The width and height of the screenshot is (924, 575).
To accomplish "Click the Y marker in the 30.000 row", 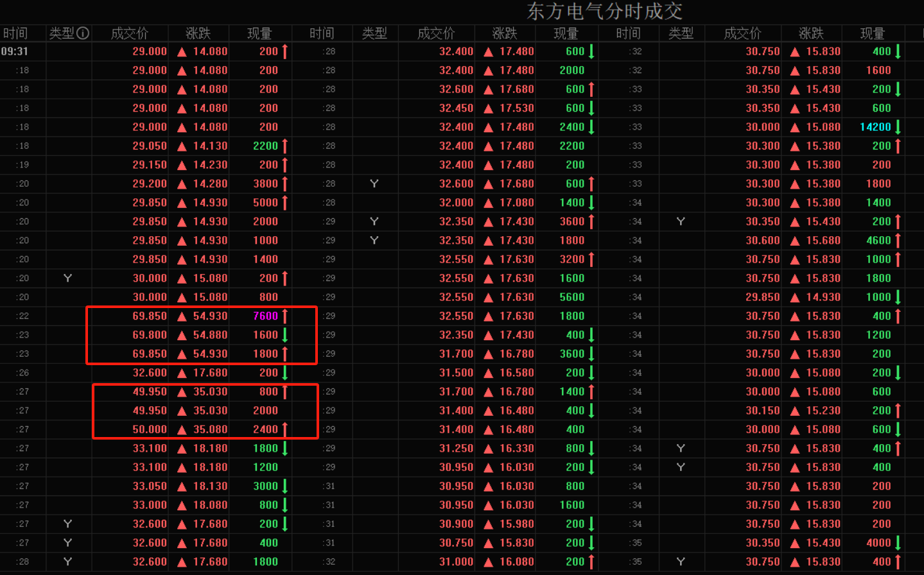I will [x=67, y=278].
